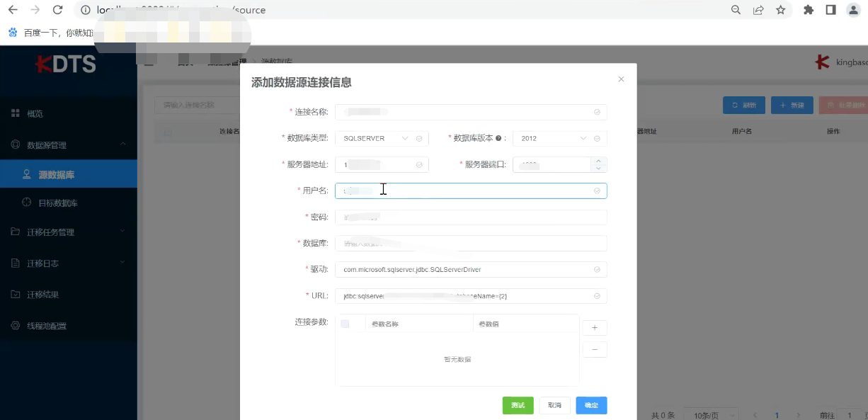Go to previous page in pagination
This screenshot has width=868, height=420.
point(755,415)
